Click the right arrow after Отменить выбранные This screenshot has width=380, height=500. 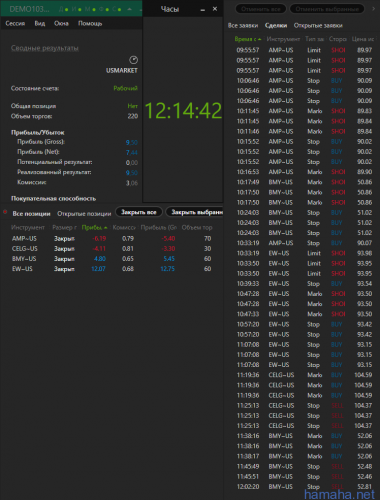pos(373,9)
